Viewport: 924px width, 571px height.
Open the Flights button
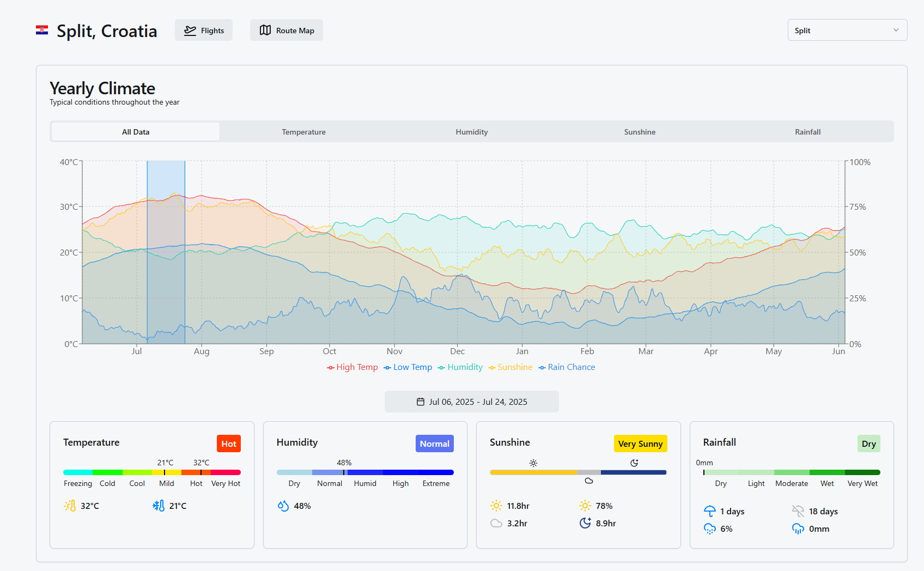click(204, 31)
